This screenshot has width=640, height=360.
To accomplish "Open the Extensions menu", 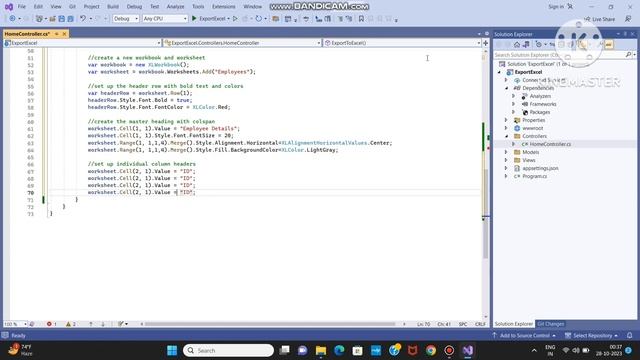I will coord(223,7).
